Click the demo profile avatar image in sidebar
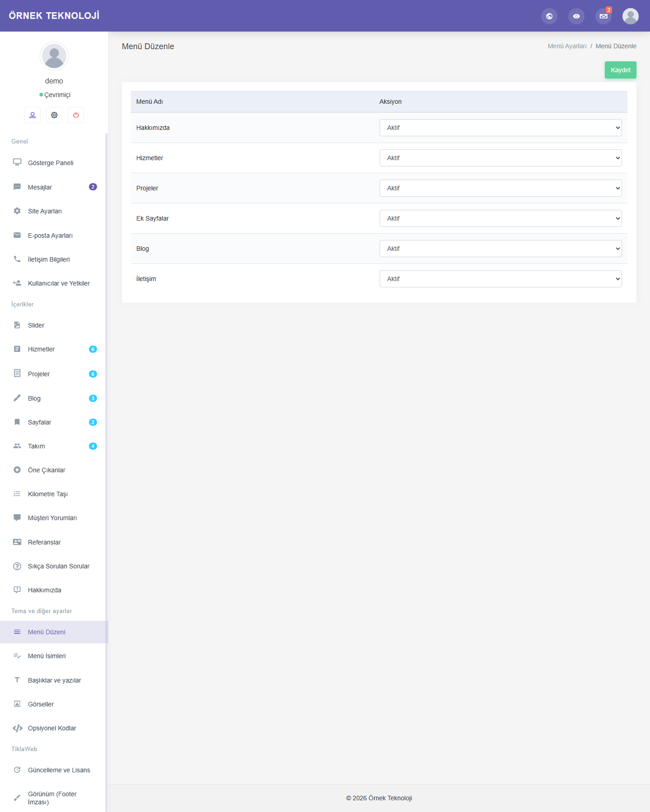This screenshot has width=650, height=812. click(54, 56)
